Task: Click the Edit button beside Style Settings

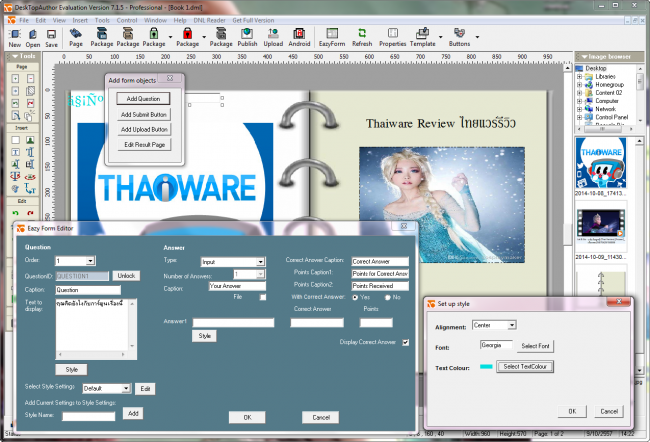Action: (x=145, y=389)
